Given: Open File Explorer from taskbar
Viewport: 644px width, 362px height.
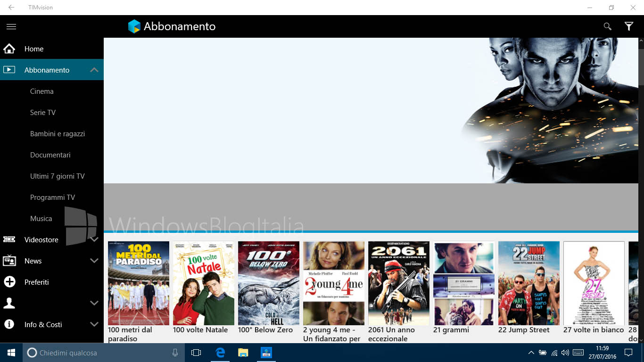Looking at the screenshot, I should [243, 353].
